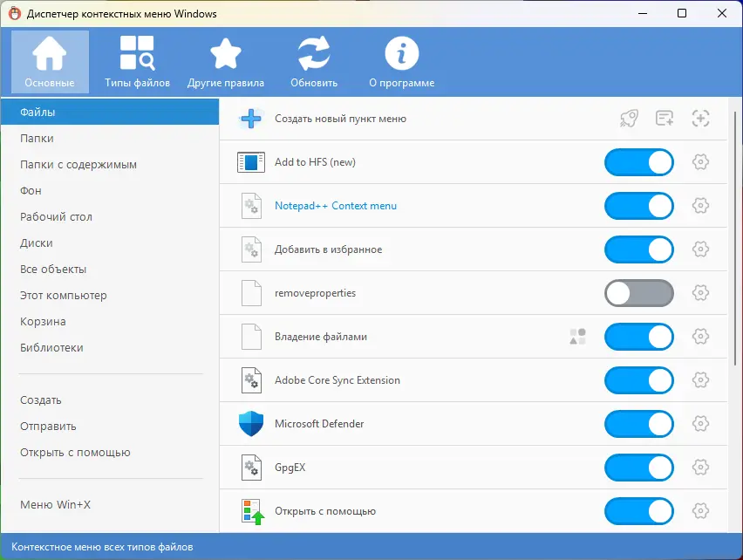Open Рабочий стол category

click(x=110, y=216)
